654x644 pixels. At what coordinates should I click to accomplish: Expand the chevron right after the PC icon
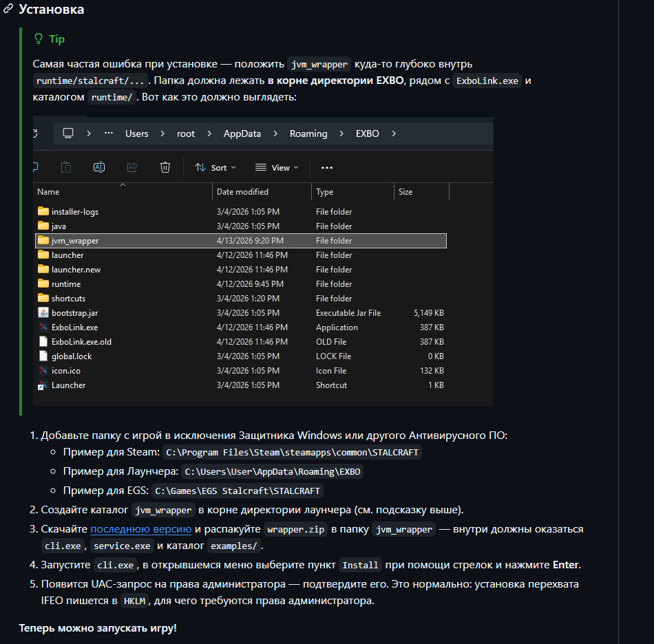tap(88, 133)
